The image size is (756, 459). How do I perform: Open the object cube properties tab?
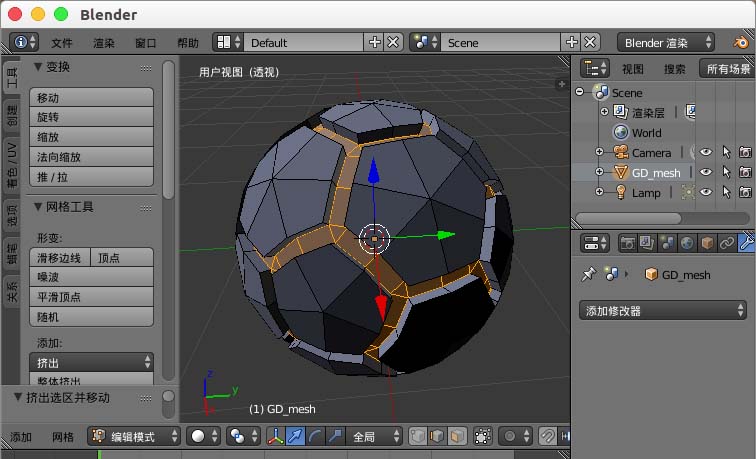click(707, 243)
